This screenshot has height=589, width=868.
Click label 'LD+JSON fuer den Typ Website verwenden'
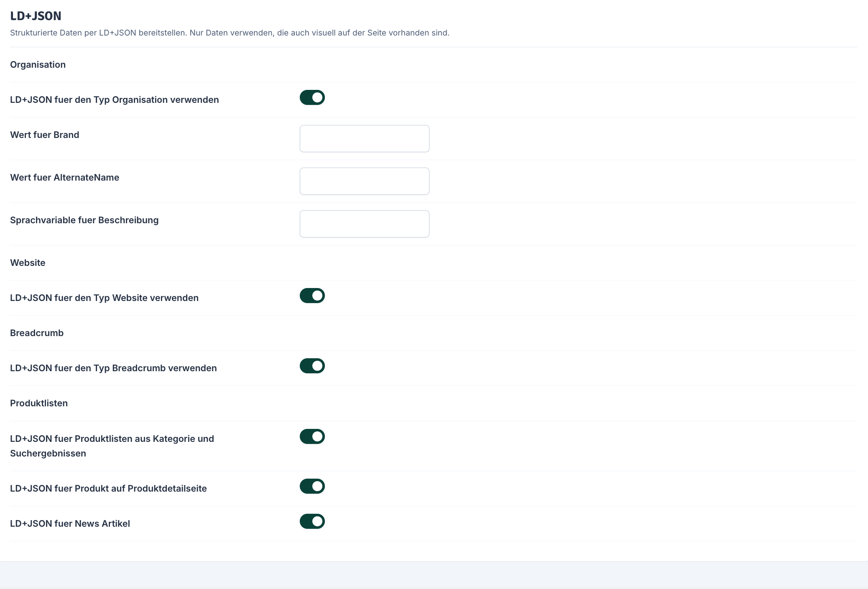click(105, 298)
